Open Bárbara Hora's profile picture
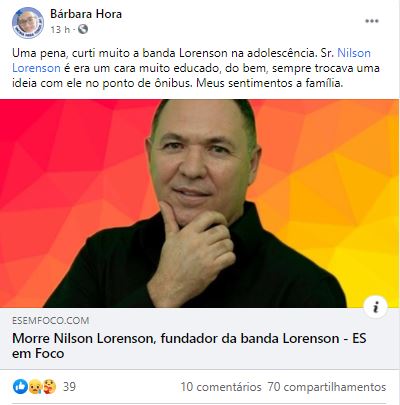This screenshot has height=405, width=400. pyautogui.click(x=28, y=23)
